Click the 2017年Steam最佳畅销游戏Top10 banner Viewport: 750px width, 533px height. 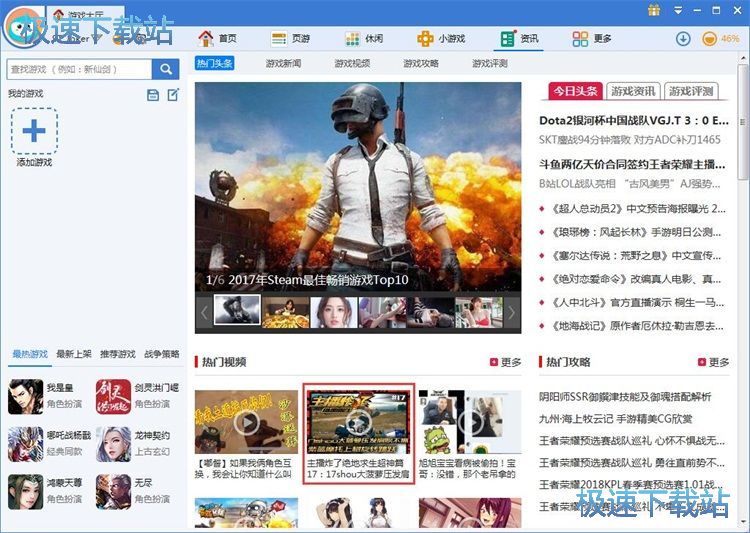click(358, 187)
